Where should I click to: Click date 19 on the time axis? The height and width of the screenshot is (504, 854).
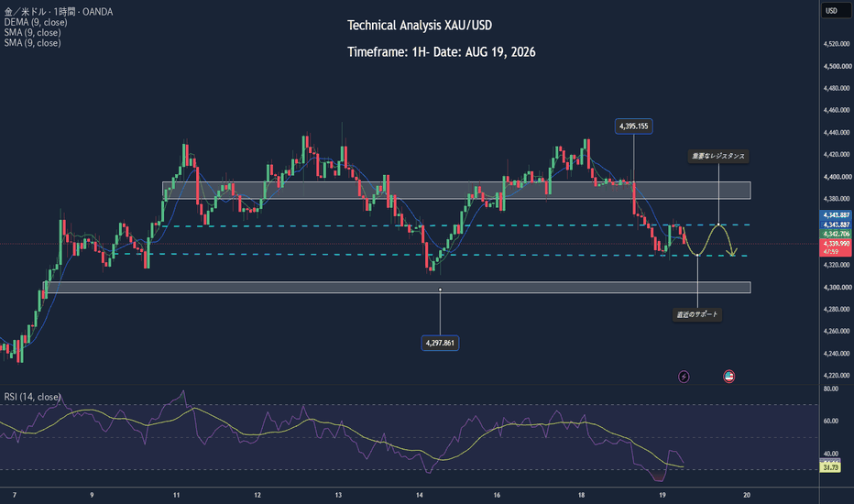(662, 495)
